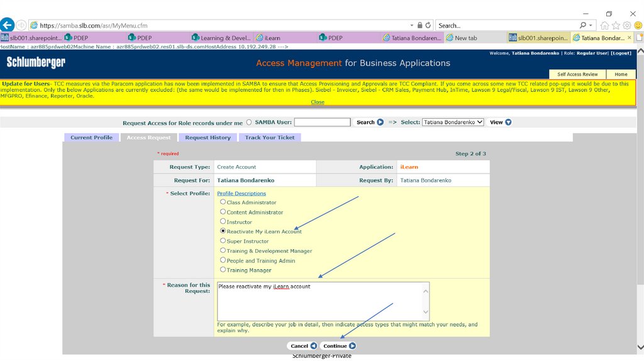Click the Schlumberger logo
Screen dimensions: 644x361
(36, 62)
